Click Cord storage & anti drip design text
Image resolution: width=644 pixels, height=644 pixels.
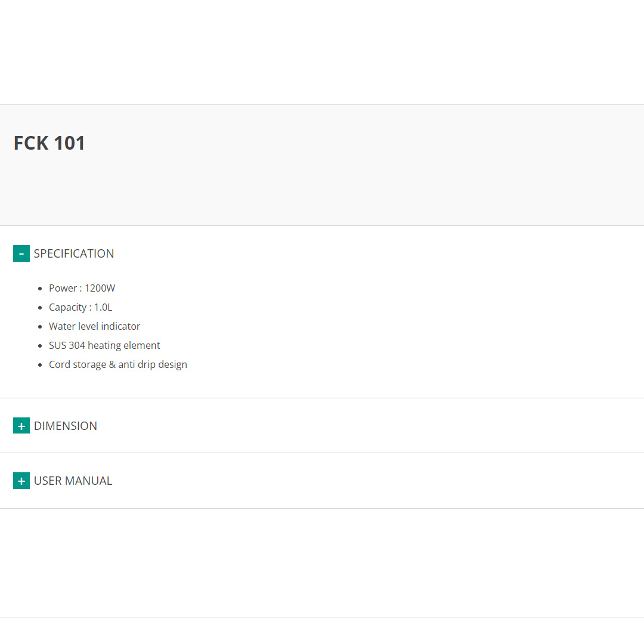[x=118, y=364]
